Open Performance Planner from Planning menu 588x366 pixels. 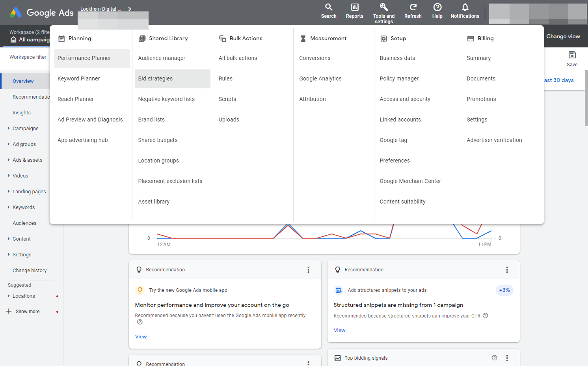click(x=92, y=58)
